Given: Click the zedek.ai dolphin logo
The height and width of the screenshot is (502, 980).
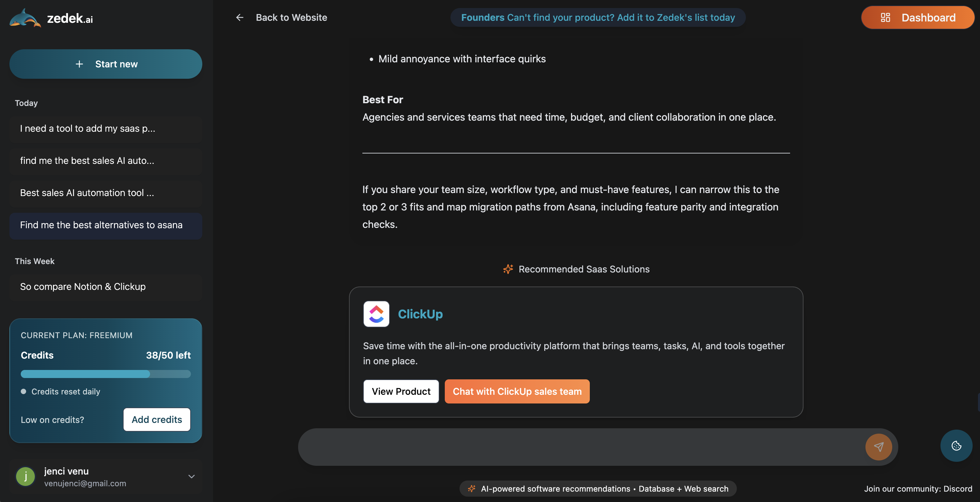Looking at the screenshot, I should tap(24, 17).
